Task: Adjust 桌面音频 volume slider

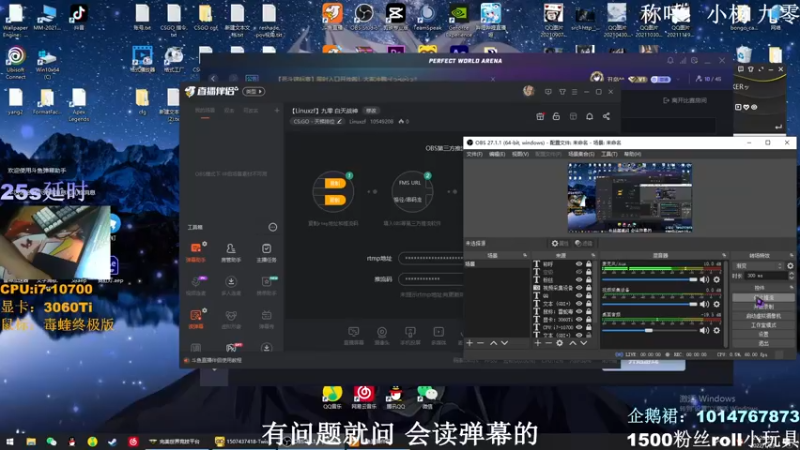Action: pyautogui.click(x=649, y=331)
